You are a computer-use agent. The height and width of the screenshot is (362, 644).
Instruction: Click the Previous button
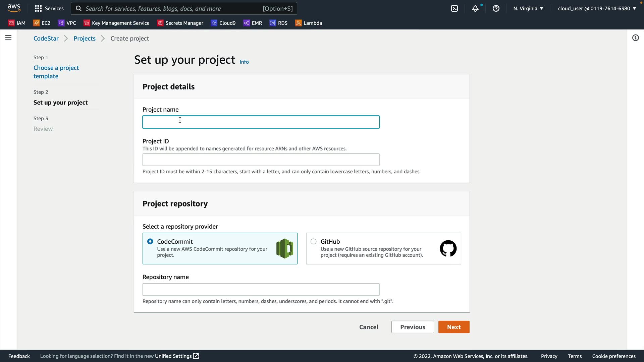pyautogui.click(x=412, y=327)
